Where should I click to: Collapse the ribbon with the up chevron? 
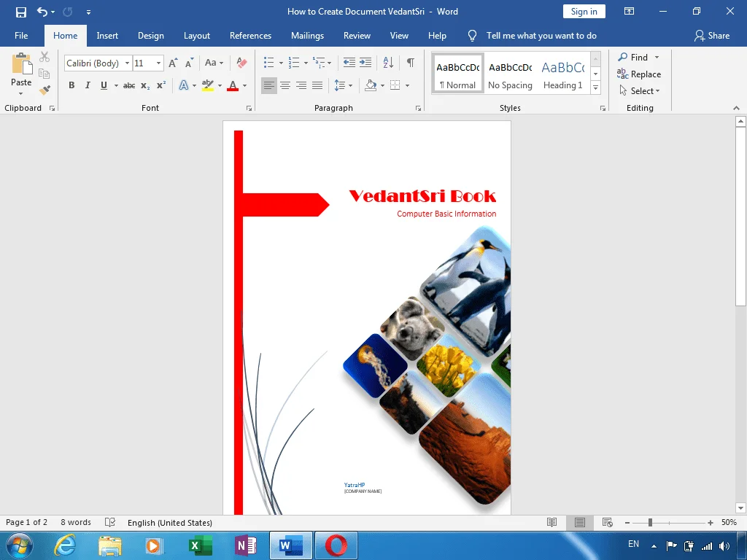[x=737, y=108]
